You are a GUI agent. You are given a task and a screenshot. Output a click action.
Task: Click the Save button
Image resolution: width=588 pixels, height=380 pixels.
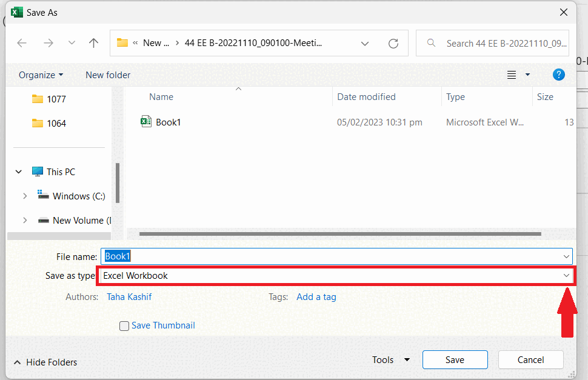pos(455,359)
